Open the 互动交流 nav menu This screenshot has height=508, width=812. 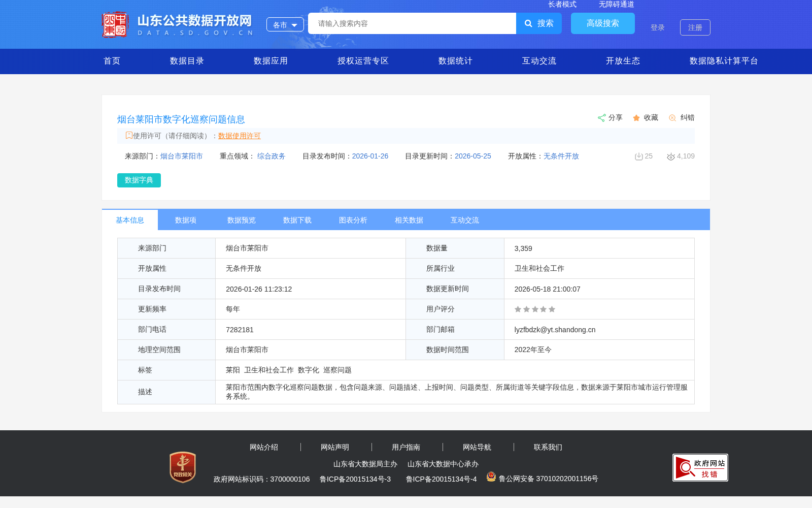coord(539,61)
